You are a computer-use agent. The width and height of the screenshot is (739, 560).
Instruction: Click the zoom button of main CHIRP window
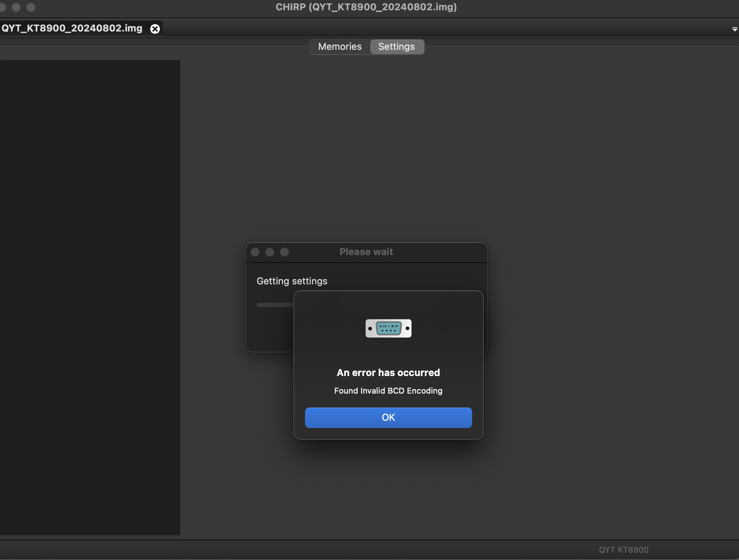click(31, 7)
